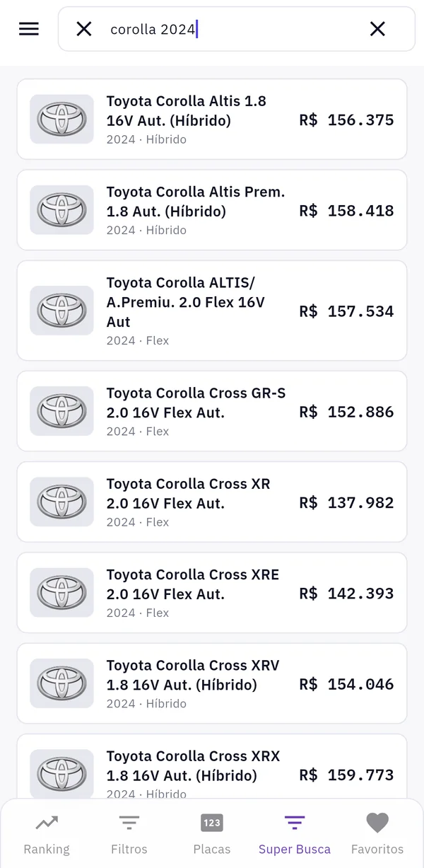Click the R$ 158.418 price

coord(346,211)
